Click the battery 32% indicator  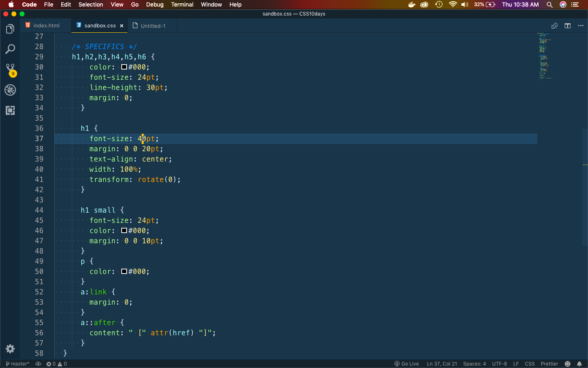pos(485,4)
